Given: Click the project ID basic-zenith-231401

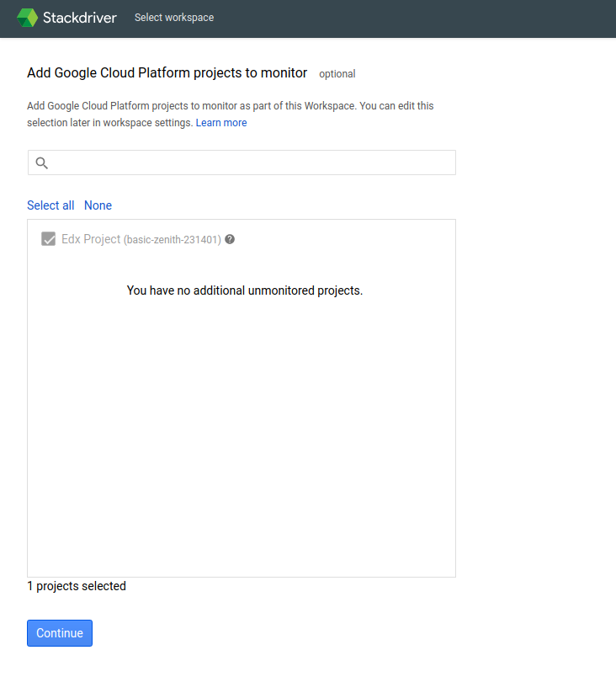Looking at the screenshot, I should pos(173,240).
